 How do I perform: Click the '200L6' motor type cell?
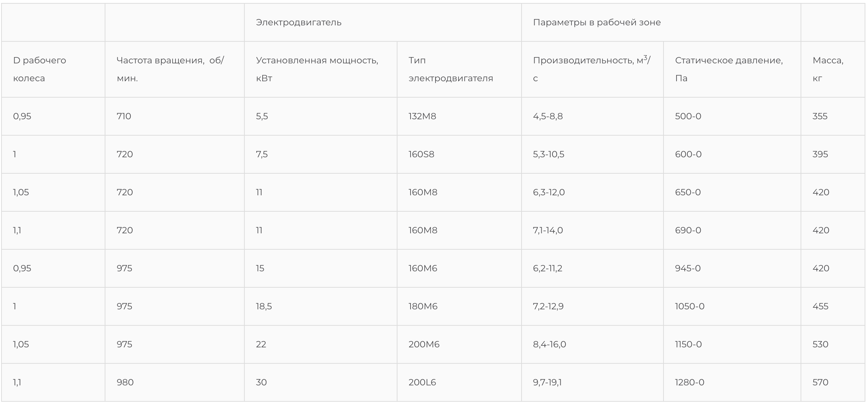click(422, 382)
